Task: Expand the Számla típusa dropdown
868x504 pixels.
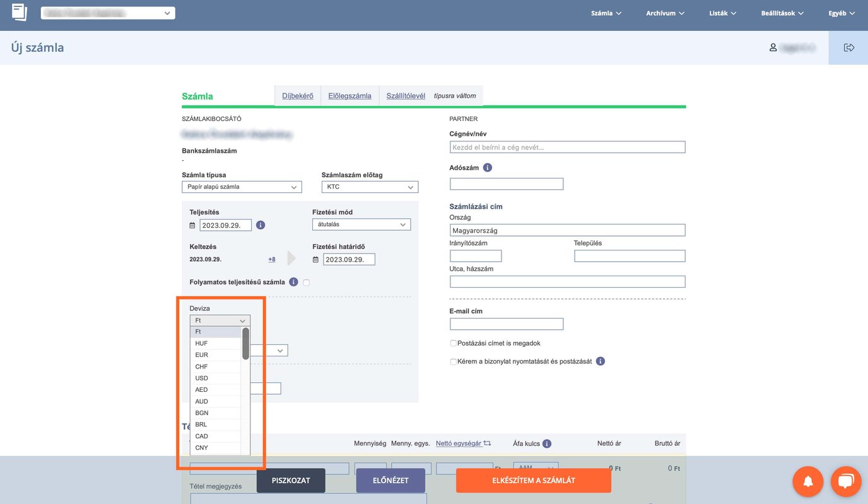Action: [242, 187]
